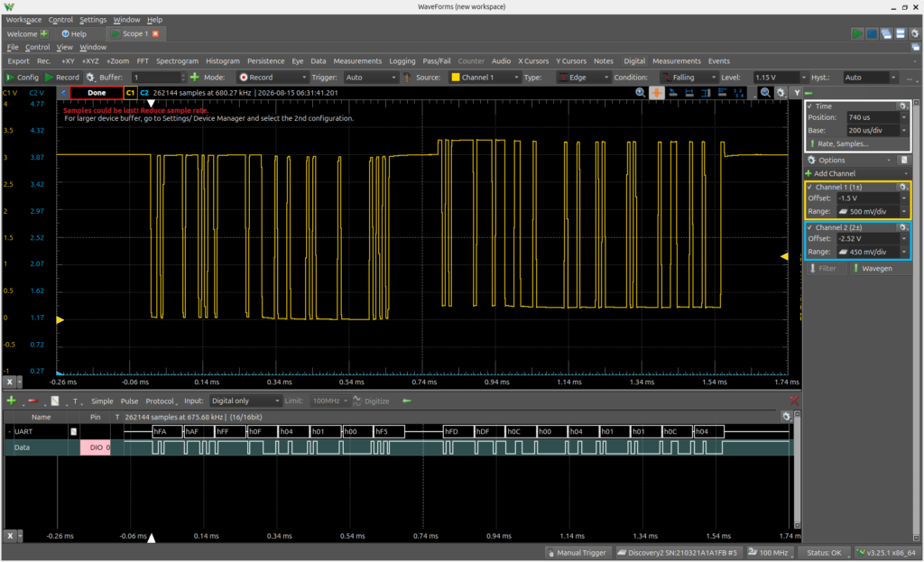Click the Wavegen button

tap(873, 268)
